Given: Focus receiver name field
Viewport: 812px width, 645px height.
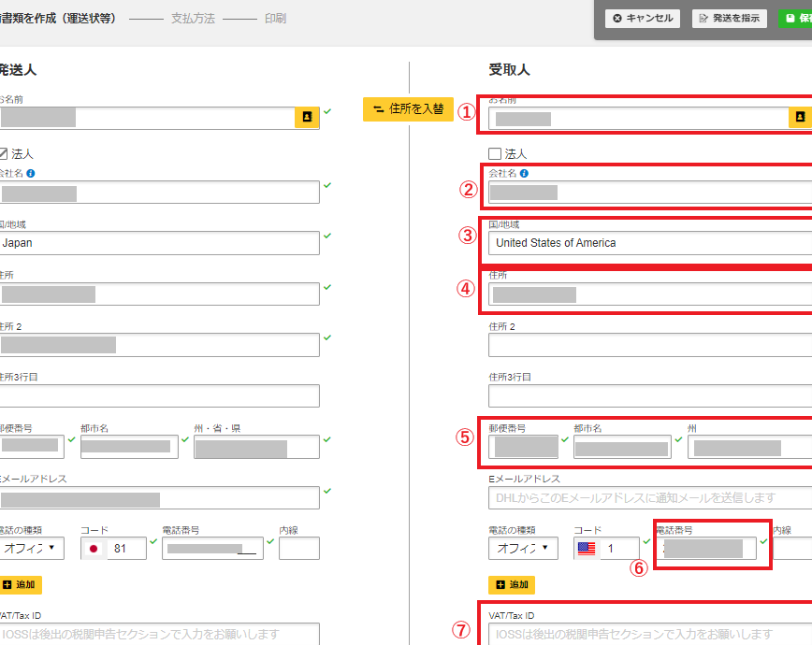Looking at the screenshot, I should [x=639, y=118].
